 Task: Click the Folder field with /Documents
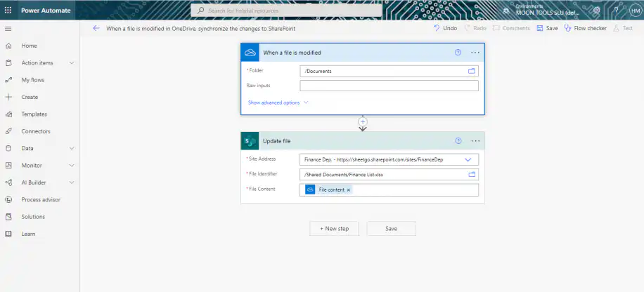pos(389,71)
